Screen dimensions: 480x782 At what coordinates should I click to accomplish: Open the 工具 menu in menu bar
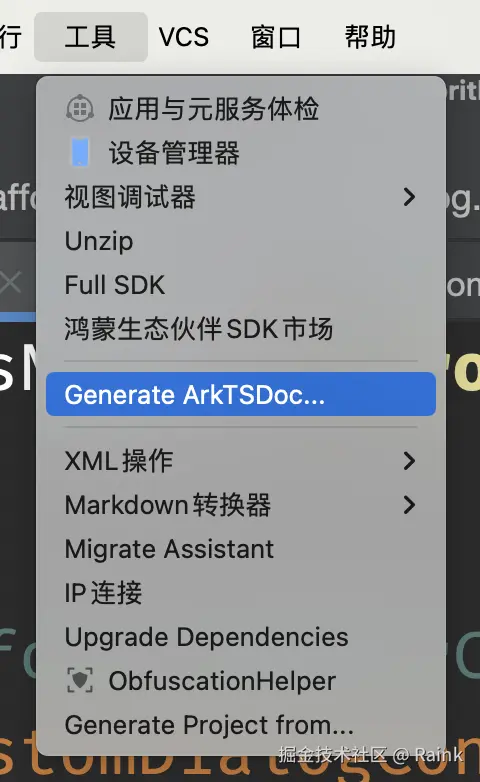(91, 37)
